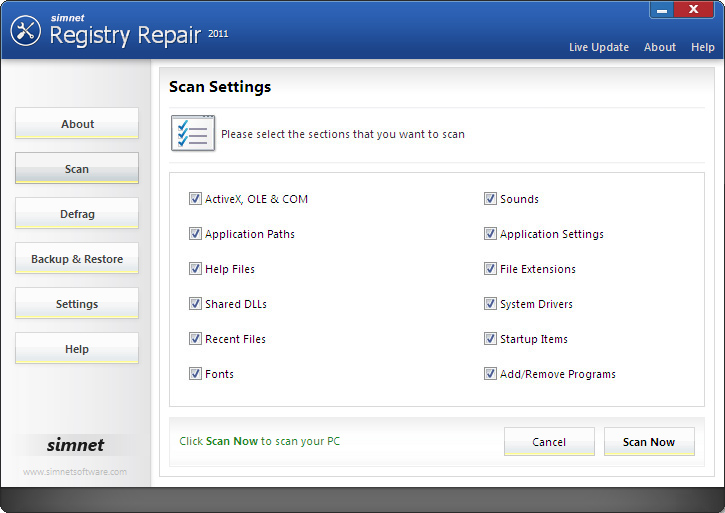Open the Backup & Restore sidebar section
The image size is (725, 513).
pyautogui.click(x=77, y=259)
